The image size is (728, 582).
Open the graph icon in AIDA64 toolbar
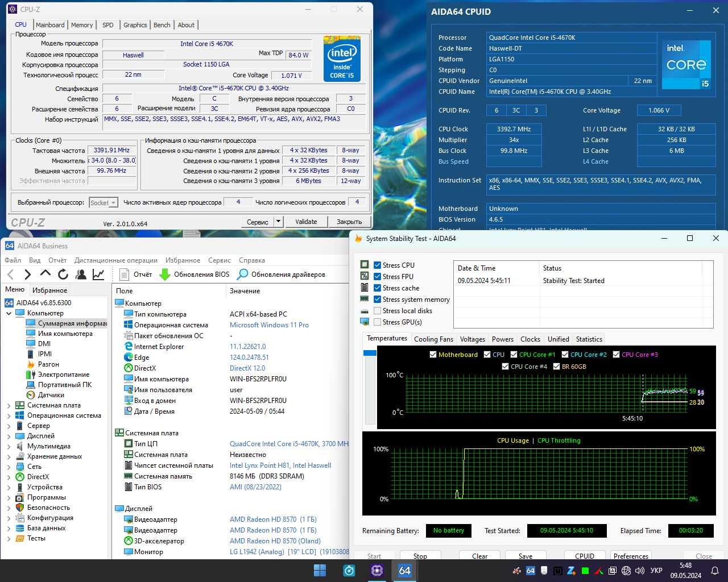pos(98,275)
